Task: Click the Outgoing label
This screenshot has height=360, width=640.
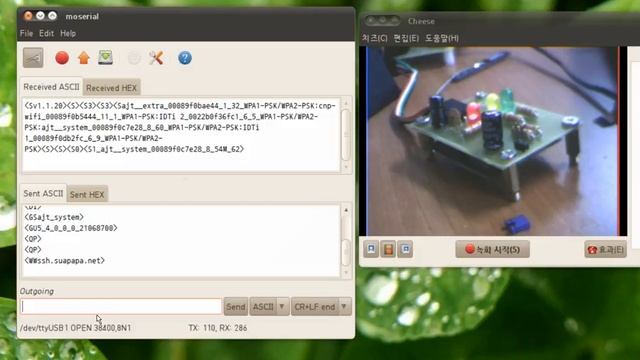Action: pyautogui.click(x=37, y=291)
